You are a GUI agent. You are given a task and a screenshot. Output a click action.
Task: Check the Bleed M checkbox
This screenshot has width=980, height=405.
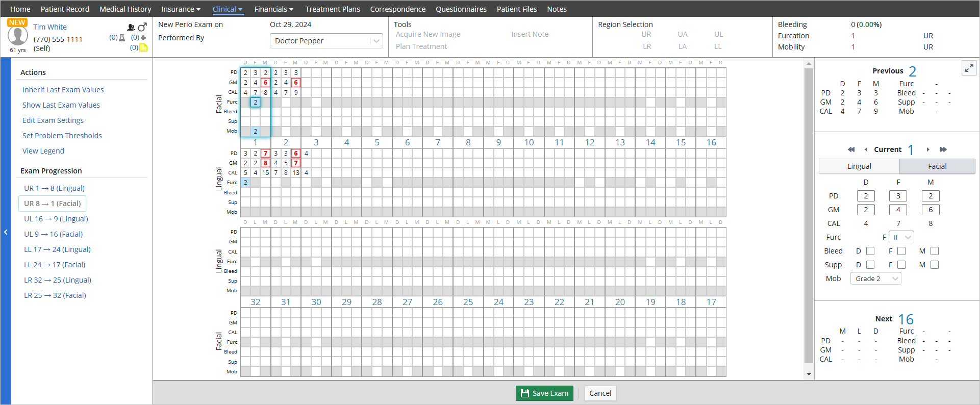pos(935,251)
